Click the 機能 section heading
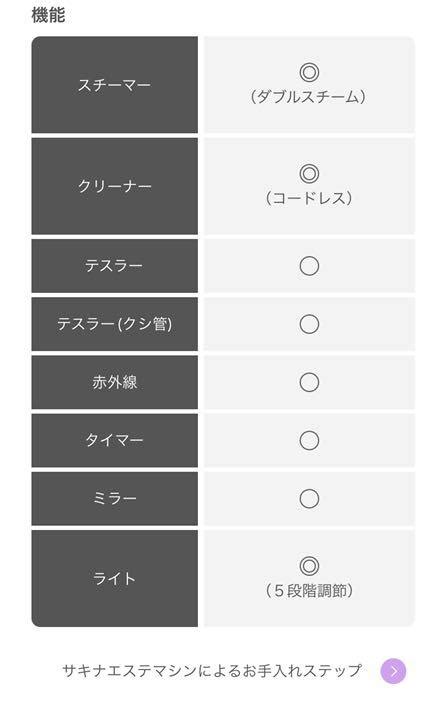The image size is (446, 720). pyautogui.click(x=48, y=15)
